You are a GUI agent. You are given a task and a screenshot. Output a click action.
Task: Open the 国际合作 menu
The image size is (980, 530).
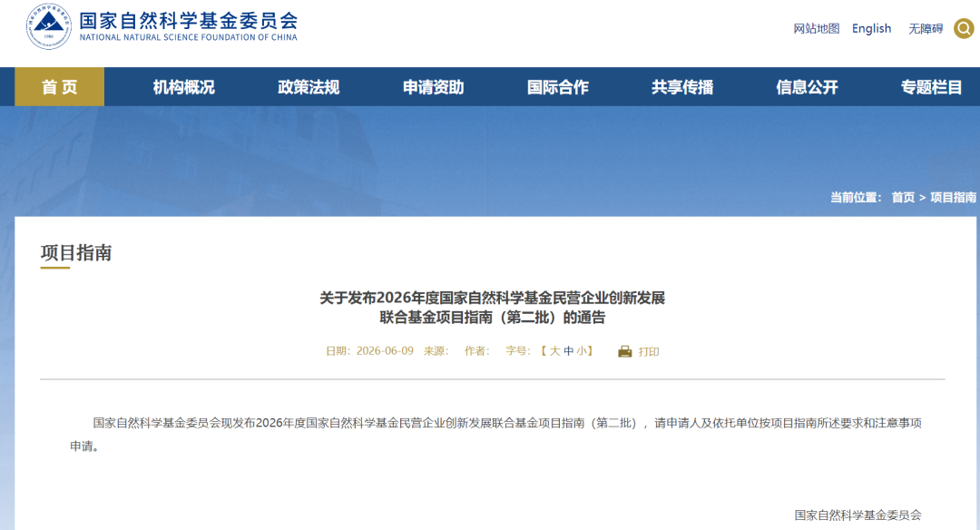[x=557, y=87]
